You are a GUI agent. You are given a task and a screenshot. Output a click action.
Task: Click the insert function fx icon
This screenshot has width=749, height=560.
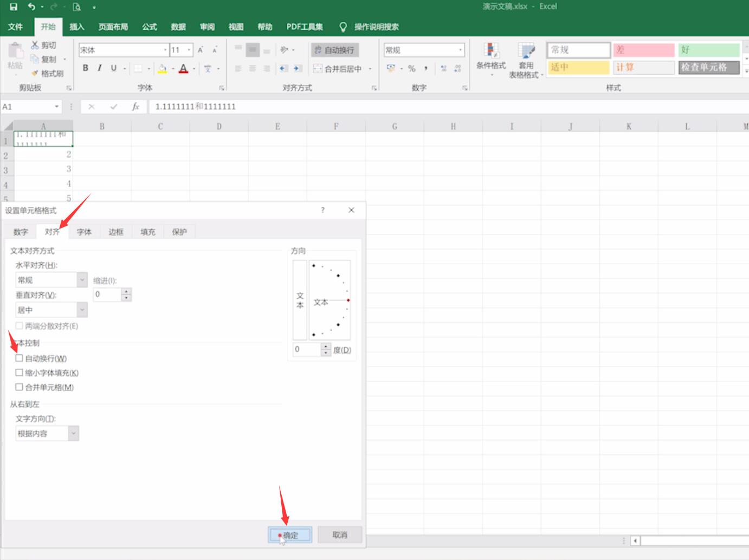click(135, 107)
